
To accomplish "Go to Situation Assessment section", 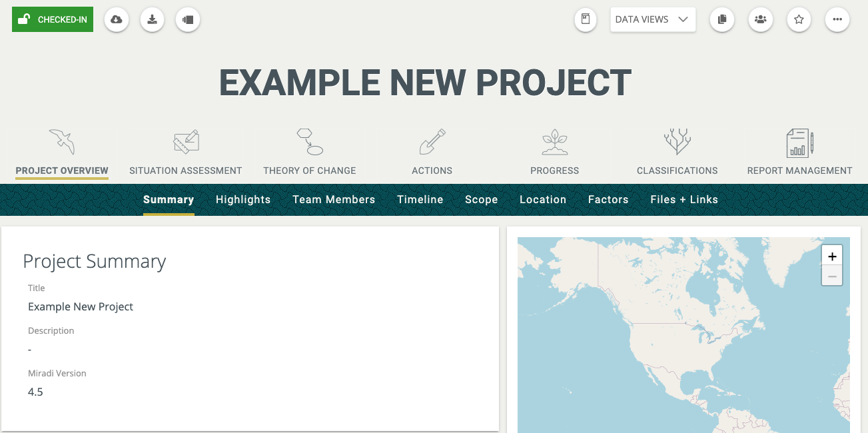I will tap(186, 153).
